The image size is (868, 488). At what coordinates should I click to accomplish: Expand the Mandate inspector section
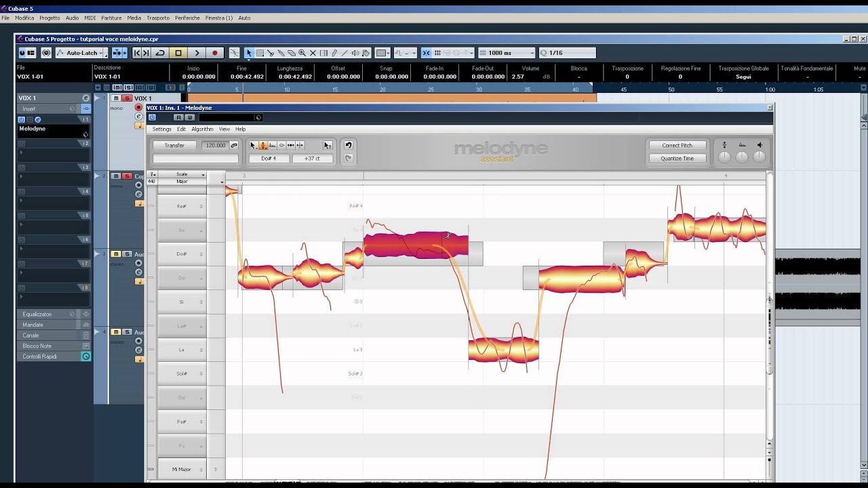[x=54, y=325]
